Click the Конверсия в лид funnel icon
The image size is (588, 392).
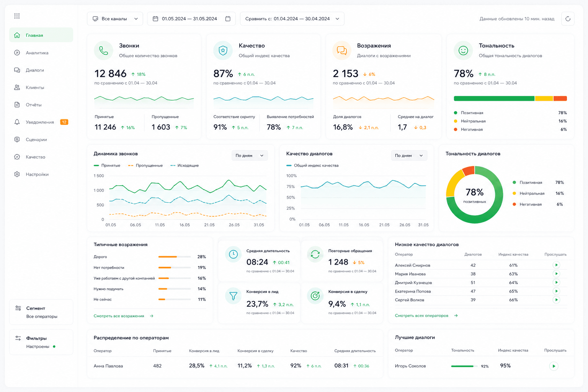point(233,296)
